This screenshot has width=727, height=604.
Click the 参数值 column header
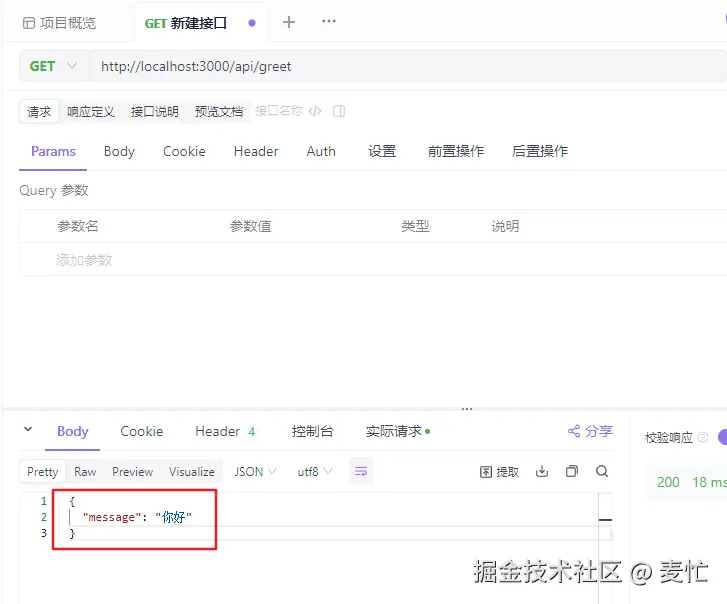(x=250, y=226)
